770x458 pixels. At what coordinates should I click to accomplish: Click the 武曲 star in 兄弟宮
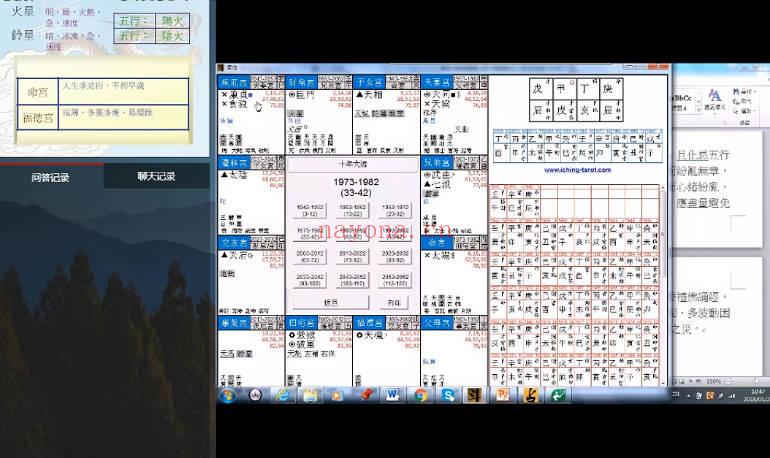point(440,175)
